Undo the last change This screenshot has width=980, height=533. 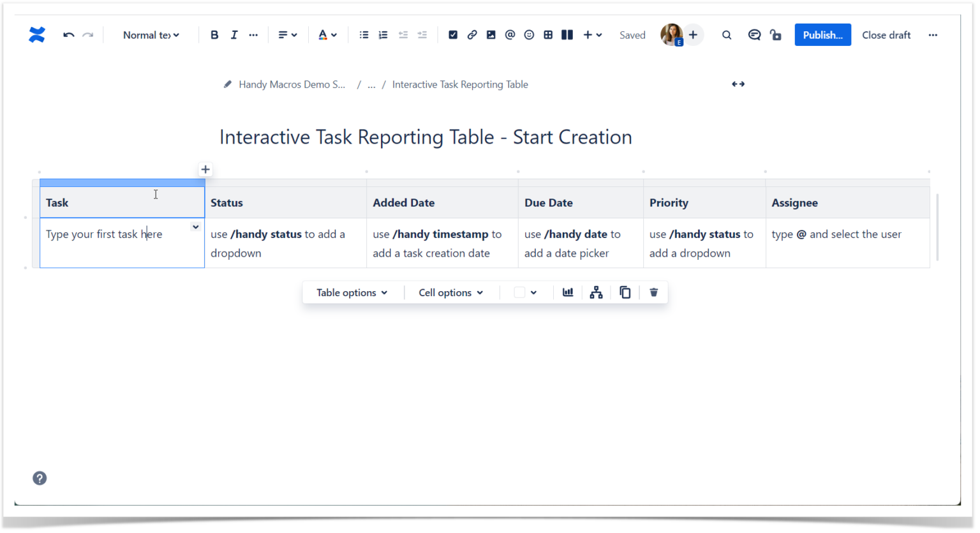68,34
